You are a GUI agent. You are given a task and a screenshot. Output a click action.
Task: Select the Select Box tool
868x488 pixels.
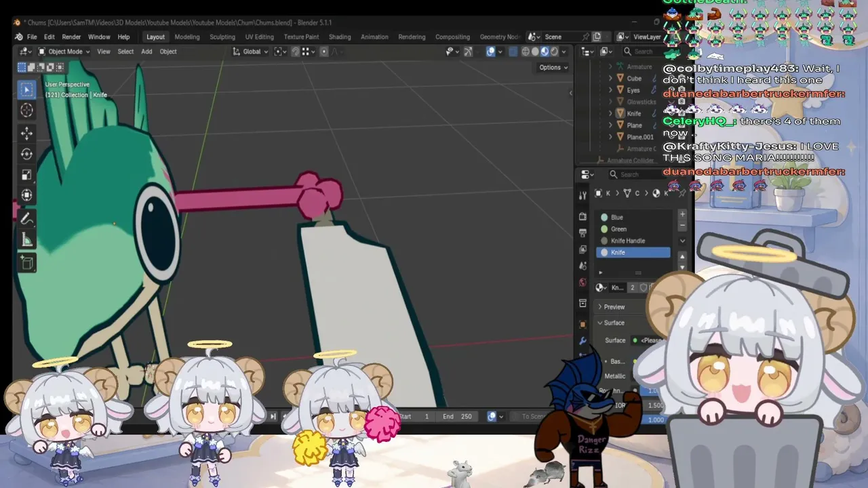click(x=27, y=89)
